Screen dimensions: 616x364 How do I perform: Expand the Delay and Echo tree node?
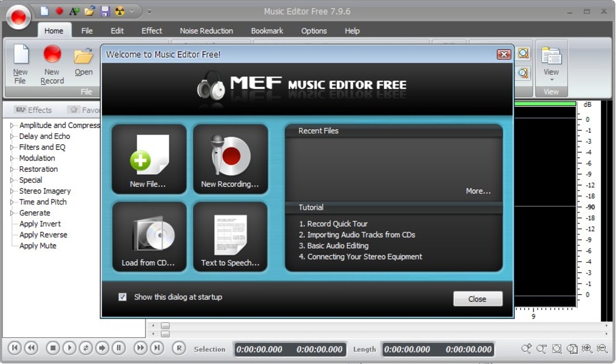(x=12, y=136)
